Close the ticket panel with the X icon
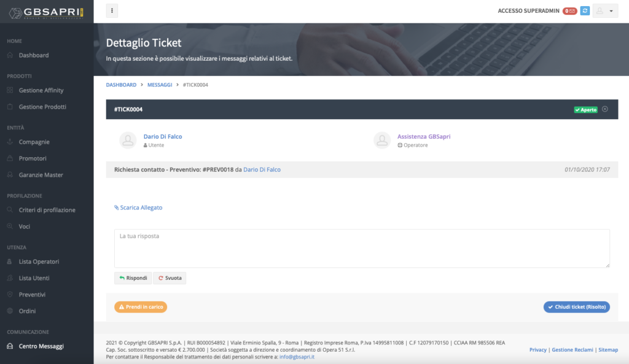Image resolution: width=629 pixels, height=364 pixels. point(605,109)
